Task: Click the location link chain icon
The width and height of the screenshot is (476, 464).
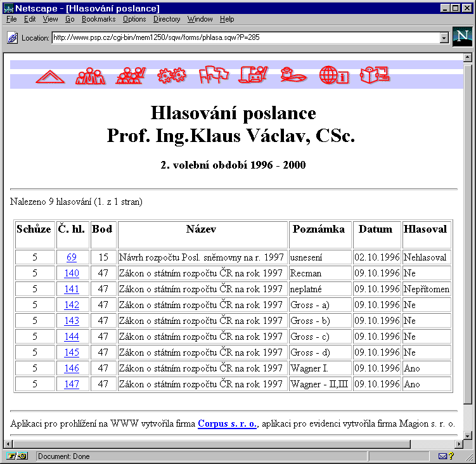Action: coord(12,38)
